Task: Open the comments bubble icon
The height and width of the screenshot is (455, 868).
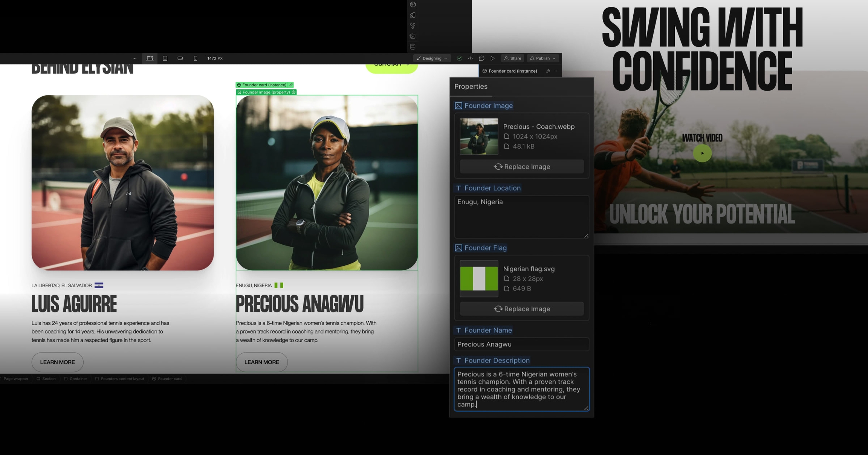Action: [481, 58]
